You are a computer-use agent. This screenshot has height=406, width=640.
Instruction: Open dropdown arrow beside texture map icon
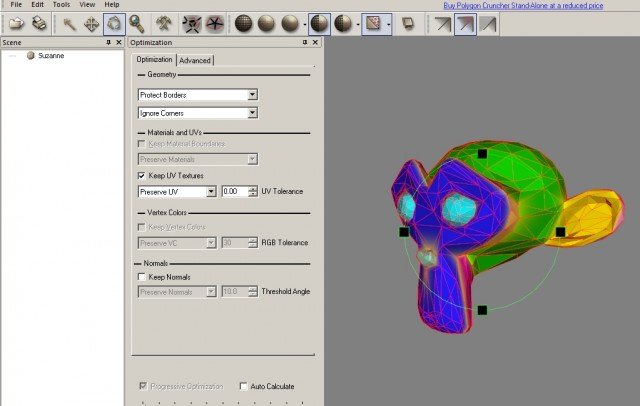pos(388,24)
